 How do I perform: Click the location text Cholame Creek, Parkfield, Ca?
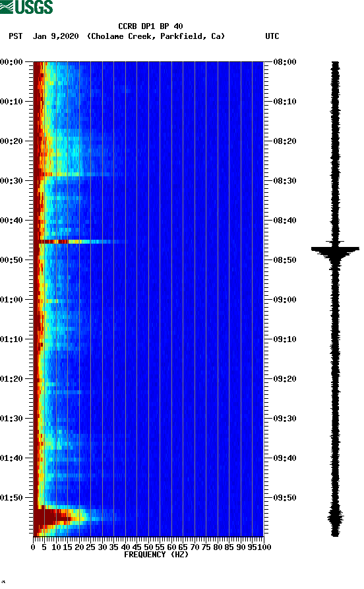[156, 36]
